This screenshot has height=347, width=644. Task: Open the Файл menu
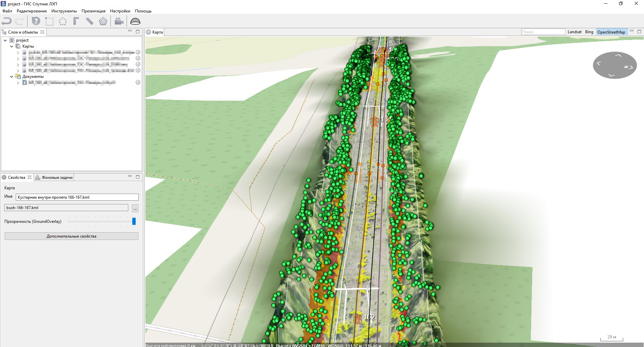pyautogui.click(x=7, y=11)
